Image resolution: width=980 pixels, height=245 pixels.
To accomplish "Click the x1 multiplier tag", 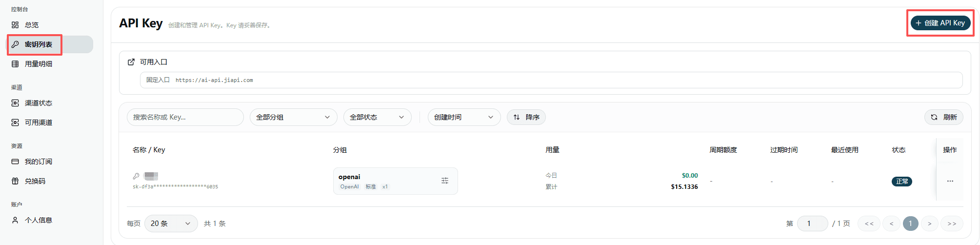I will [385, 187].
